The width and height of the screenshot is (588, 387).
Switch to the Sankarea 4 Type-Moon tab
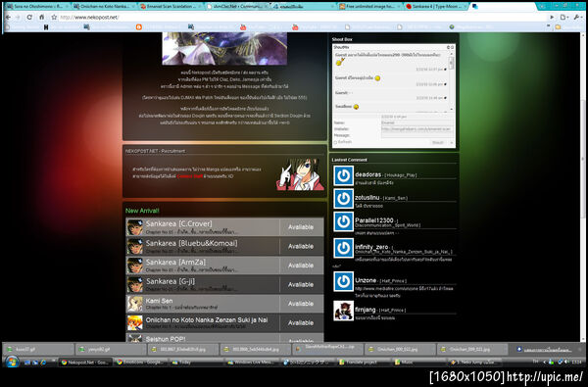click(x=436, y=7)
